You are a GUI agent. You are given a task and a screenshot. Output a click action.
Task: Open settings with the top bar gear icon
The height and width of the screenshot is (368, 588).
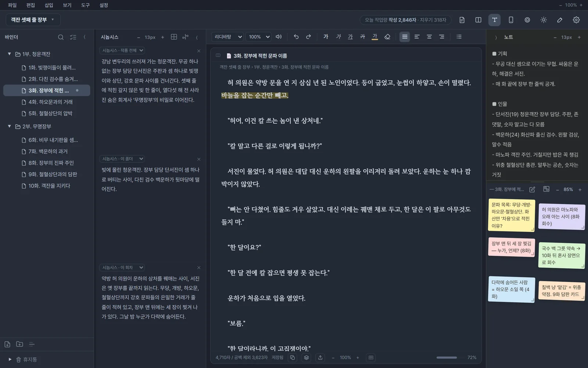coord(576,20)
